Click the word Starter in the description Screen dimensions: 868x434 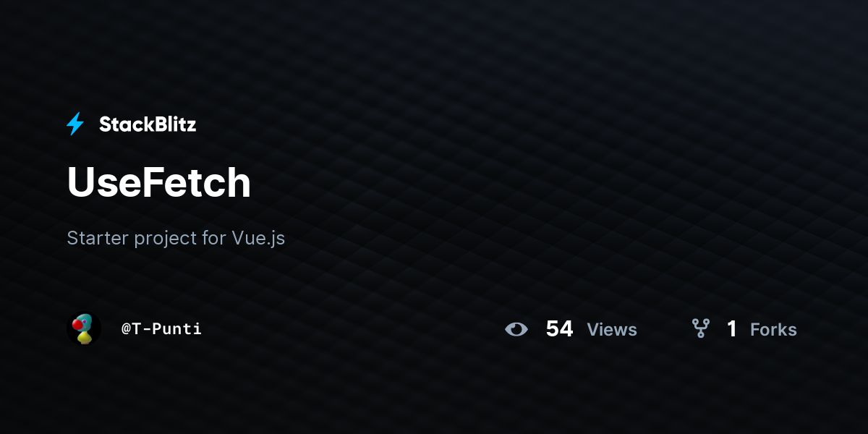coord(98,238)
